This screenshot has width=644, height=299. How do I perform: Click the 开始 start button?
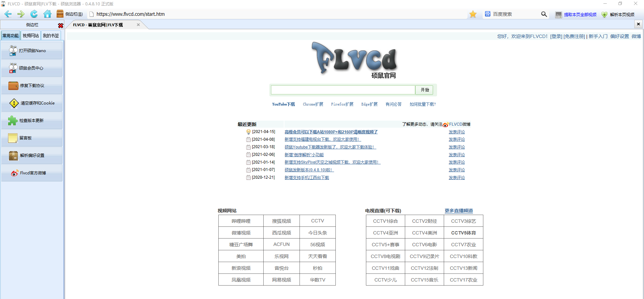point(425,90)
